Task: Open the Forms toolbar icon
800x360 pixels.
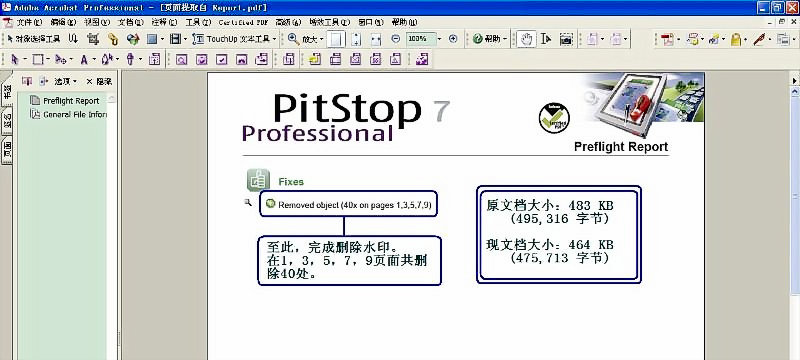Action: pyautogui.click(x=783, y=39)
